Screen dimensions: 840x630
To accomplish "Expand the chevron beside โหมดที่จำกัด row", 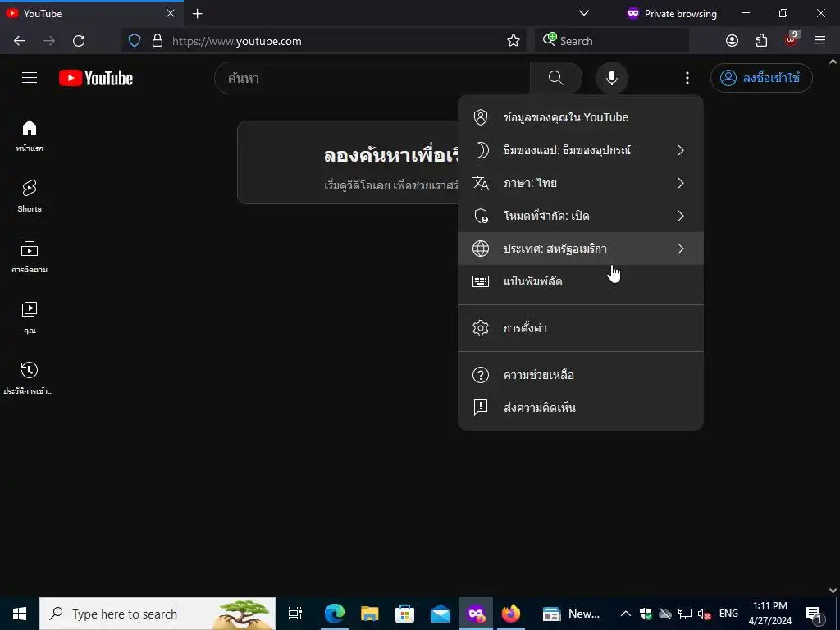I will click(x=680, y=216).
